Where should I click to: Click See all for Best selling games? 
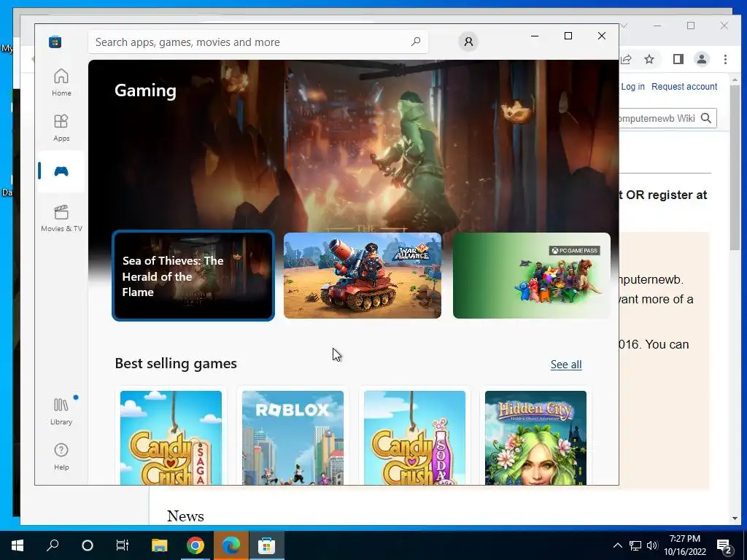566,365
